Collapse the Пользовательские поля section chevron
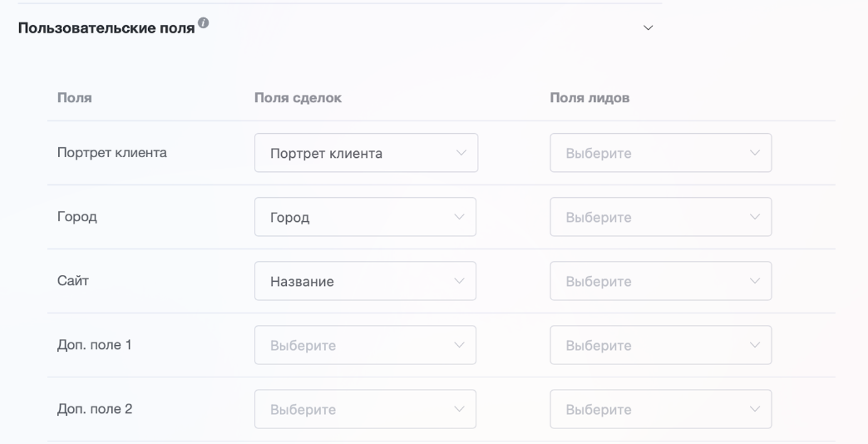 click(649, 28)
